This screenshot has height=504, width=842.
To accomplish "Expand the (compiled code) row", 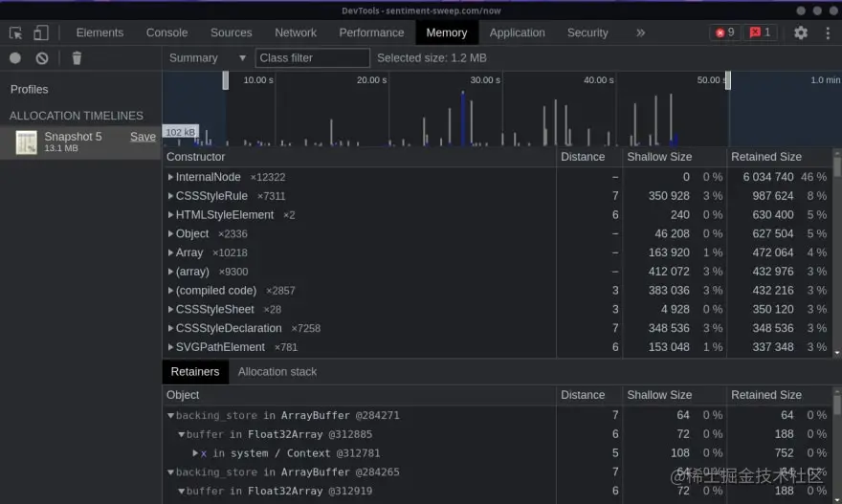I will click(170, 291).
